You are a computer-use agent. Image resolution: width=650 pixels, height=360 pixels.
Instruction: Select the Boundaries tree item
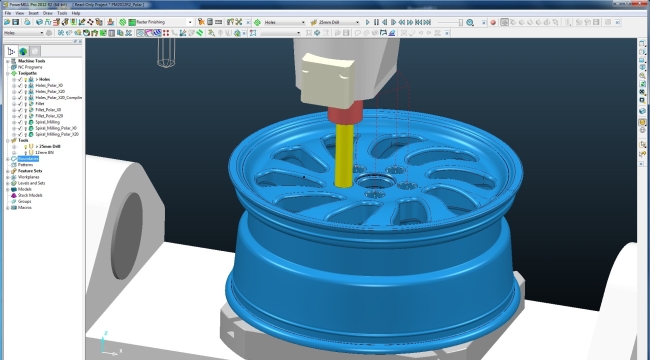[28, 159]
